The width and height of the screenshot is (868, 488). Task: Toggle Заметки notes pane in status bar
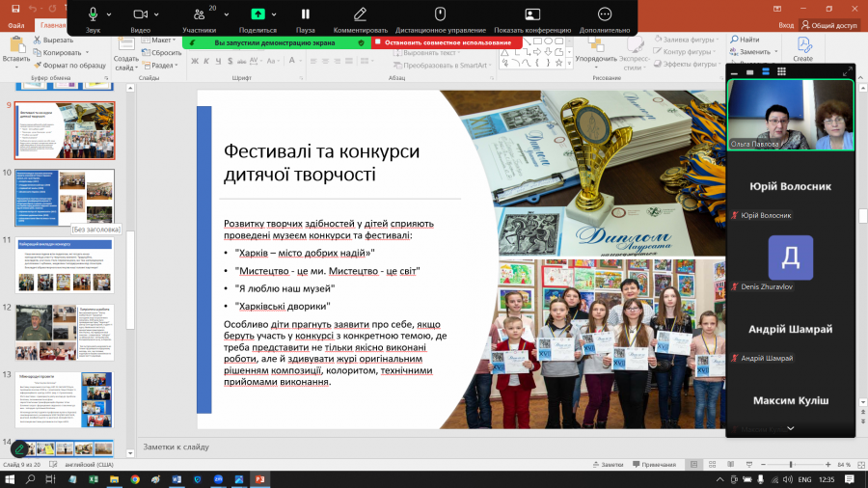(x=608, y=465)
